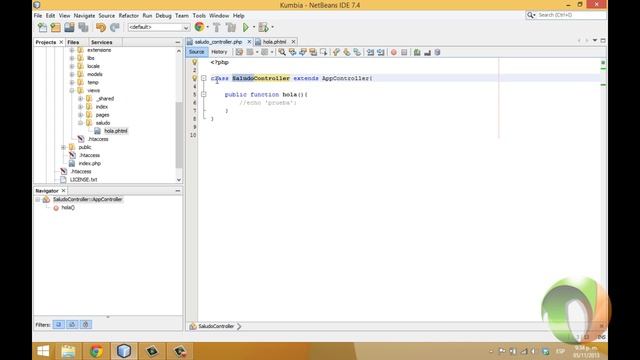Expand the _shared folder node

click(x=80, y=99)
